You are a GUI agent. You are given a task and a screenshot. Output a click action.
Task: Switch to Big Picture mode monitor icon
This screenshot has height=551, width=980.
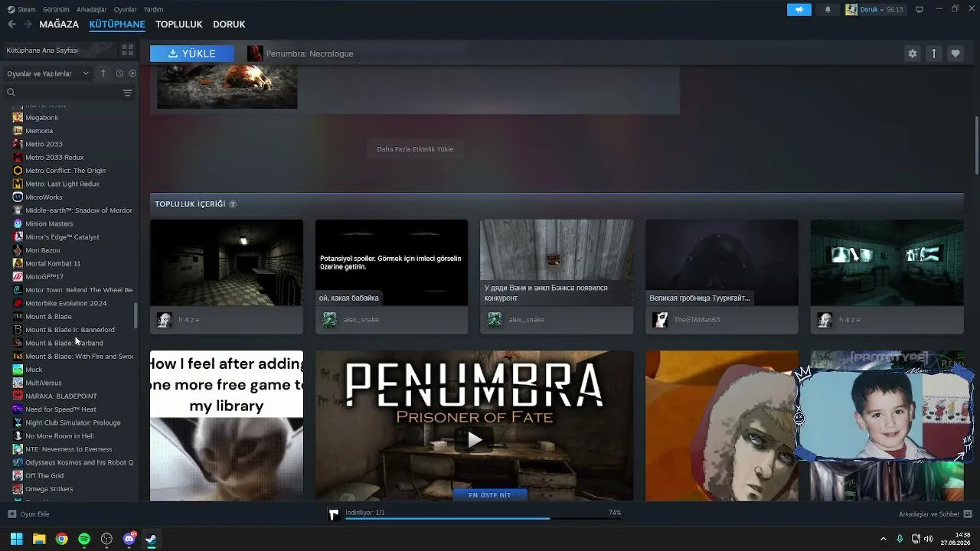920,9
